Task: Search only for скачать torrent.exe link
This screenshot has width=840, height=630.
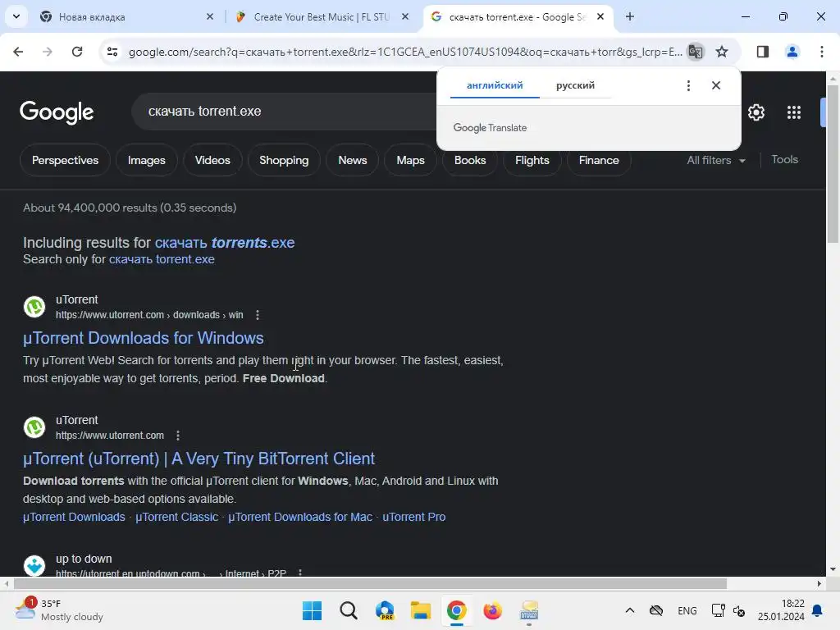Action: 162,259
